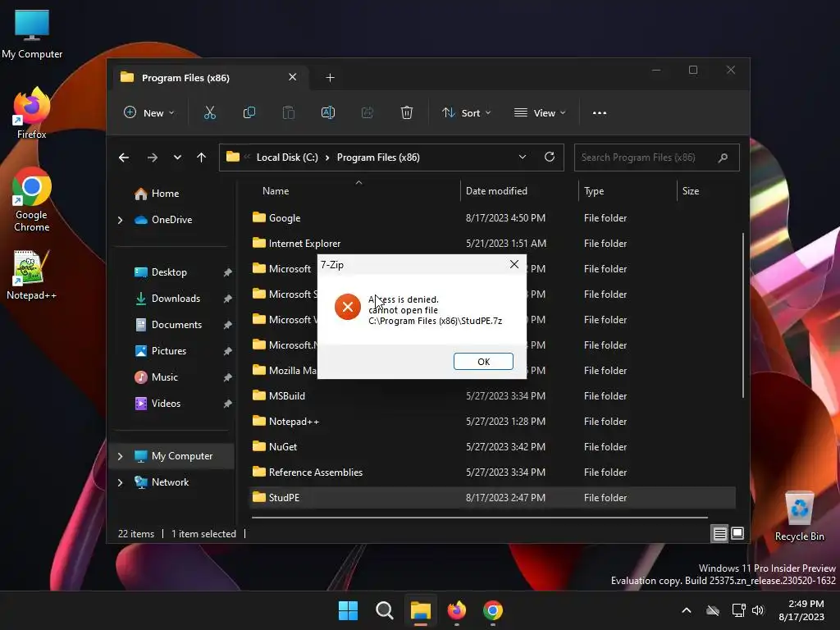This screenshot has width=840, height=630.
Task: Sort by the Size column header
Action: (x=691, y=191)
